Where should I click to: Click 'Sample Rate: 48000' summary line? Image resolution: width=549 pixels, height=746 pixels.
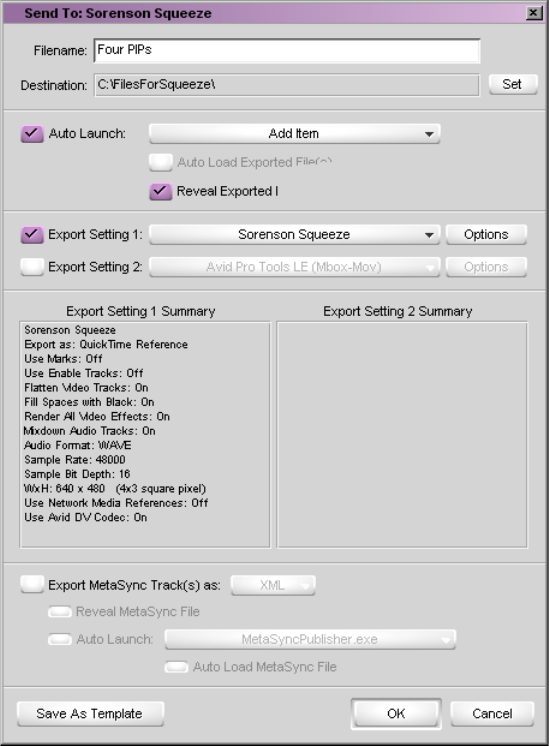[x=75, y=460]
